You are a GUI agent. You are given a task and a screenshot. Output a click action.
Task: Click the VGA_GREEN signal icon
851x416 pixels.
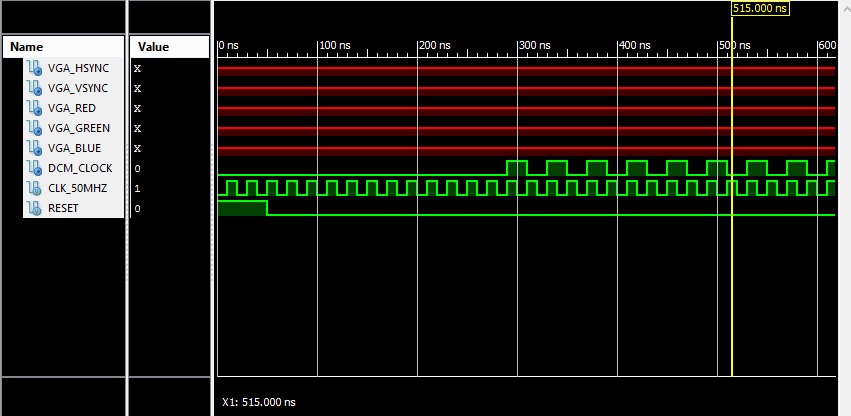35,128
